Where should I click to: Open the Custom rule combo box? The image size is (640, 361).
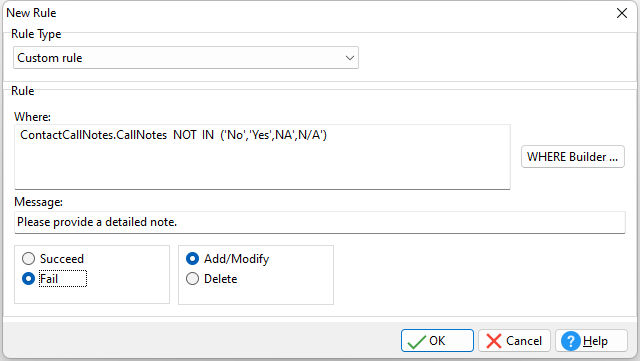tap(186, 58)
